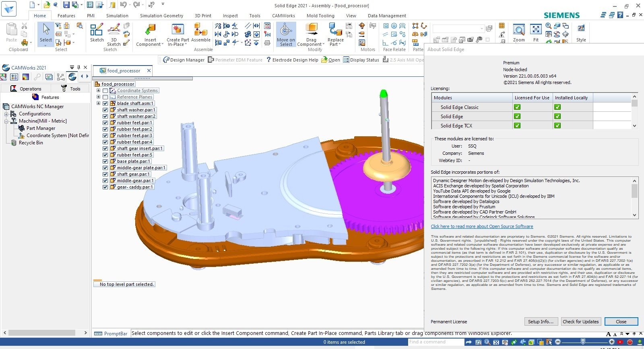Activate Move on Select

(286, 35)
